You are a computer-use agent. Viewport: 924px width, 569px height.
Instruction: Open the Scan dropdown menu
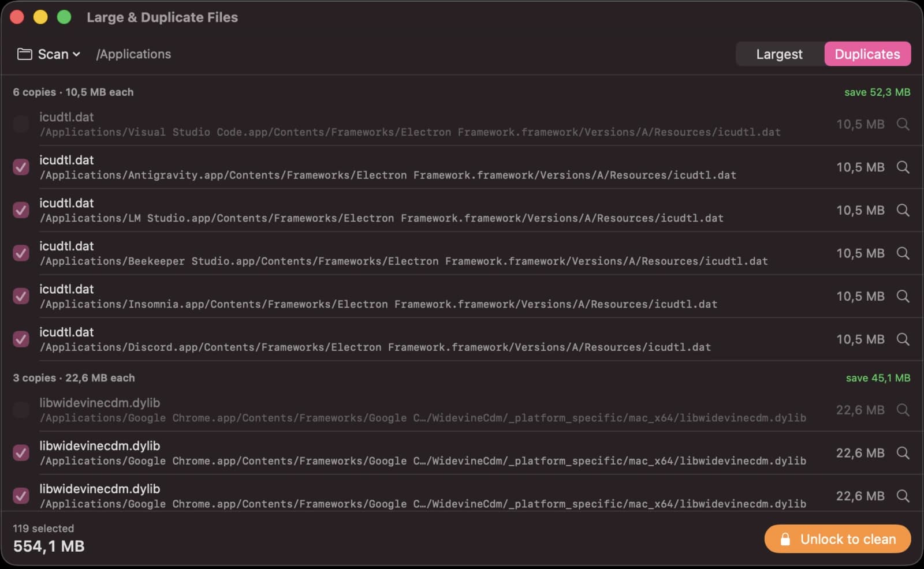(x=49, y=54)
